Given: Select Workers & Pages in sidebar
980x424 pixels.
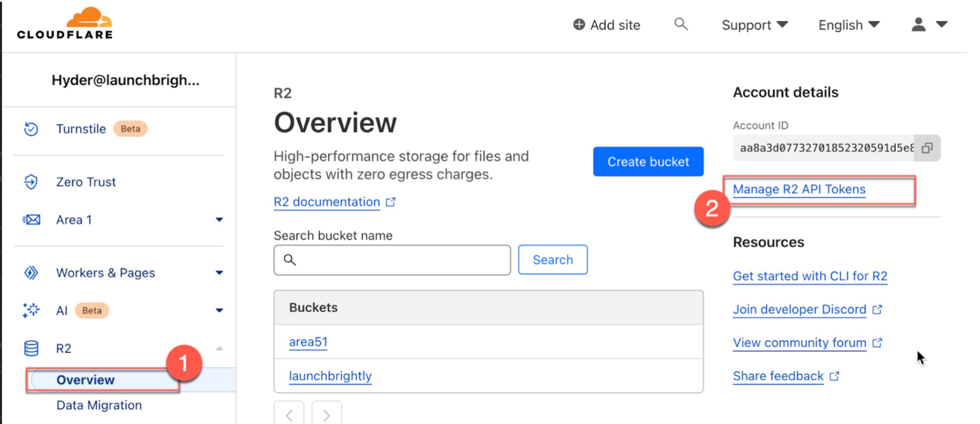Looking at the screenshot, I should pos(106,273).
